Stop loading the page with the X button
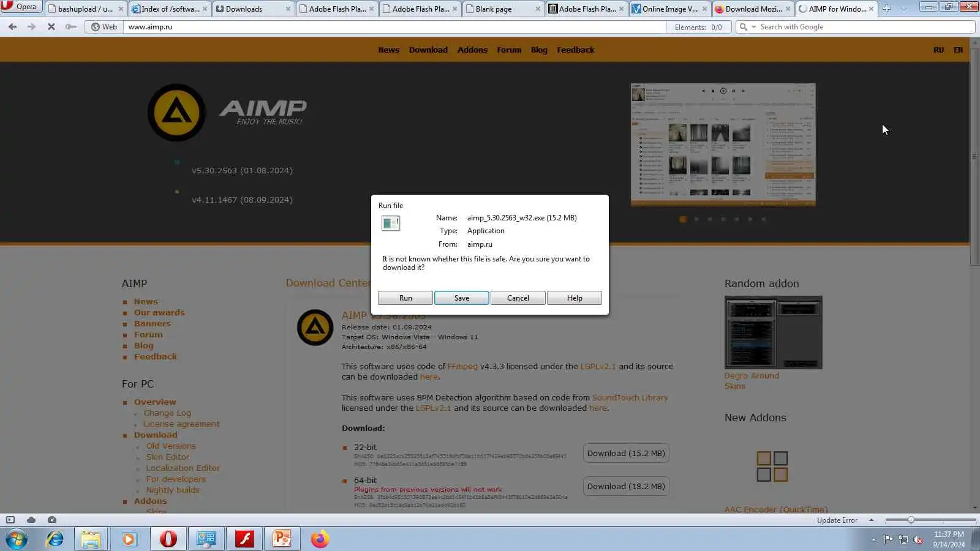The height and width of the screenshot is (551, 980). pyautogui.click(x=51, y=27)
